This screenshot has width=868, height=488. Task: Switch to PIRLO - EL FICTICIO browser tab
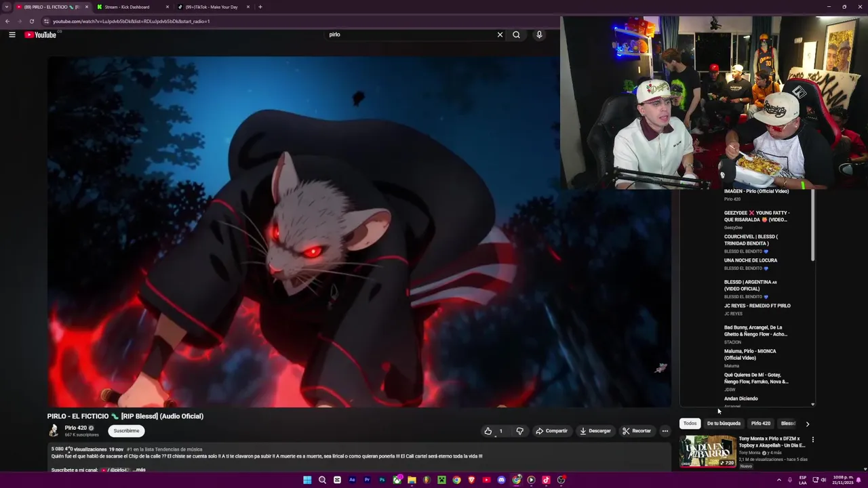pyautogui.click(x=52, y=7)
